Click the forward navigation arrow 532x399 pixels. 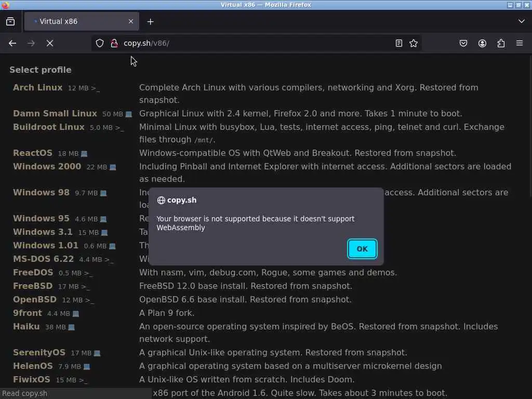[31, 43]
